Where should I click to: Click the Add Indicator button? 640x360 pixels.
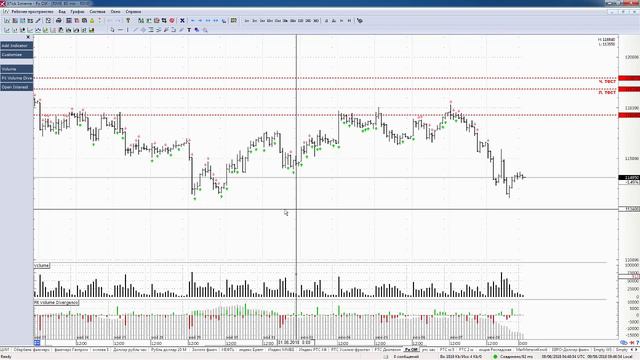pos(16,46)
